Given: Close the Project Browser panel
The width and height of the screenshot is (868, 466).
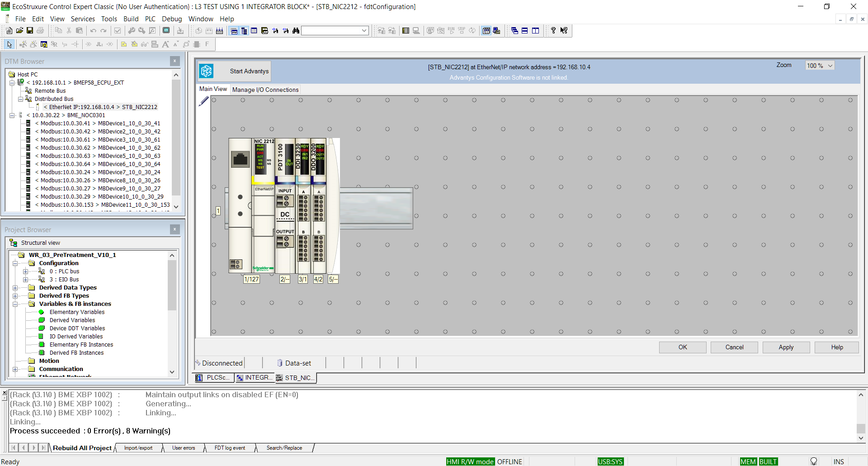Looking at the screenshot, I should point(175,229).
